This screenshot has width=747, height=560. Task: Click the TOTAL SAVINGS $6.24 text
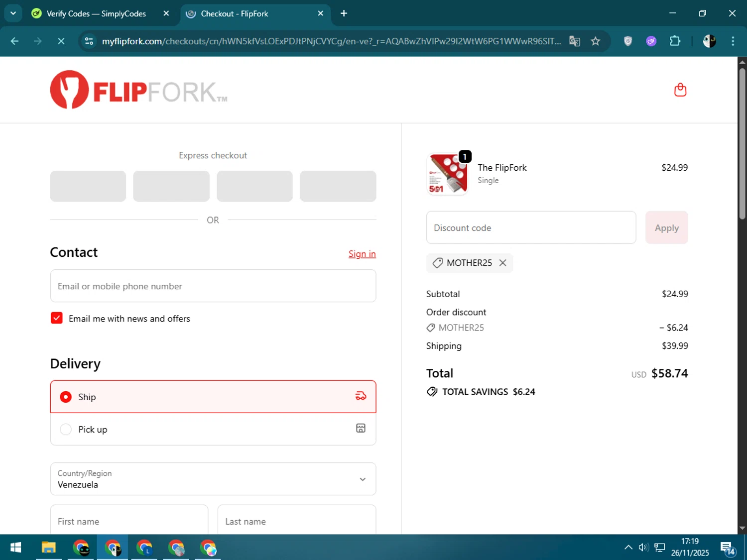489,392
